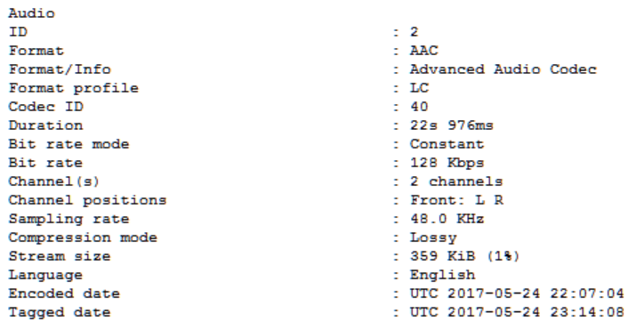The image size is (644, 329).
Task: Click the Codec ID value 40
Action: [419, 107]
